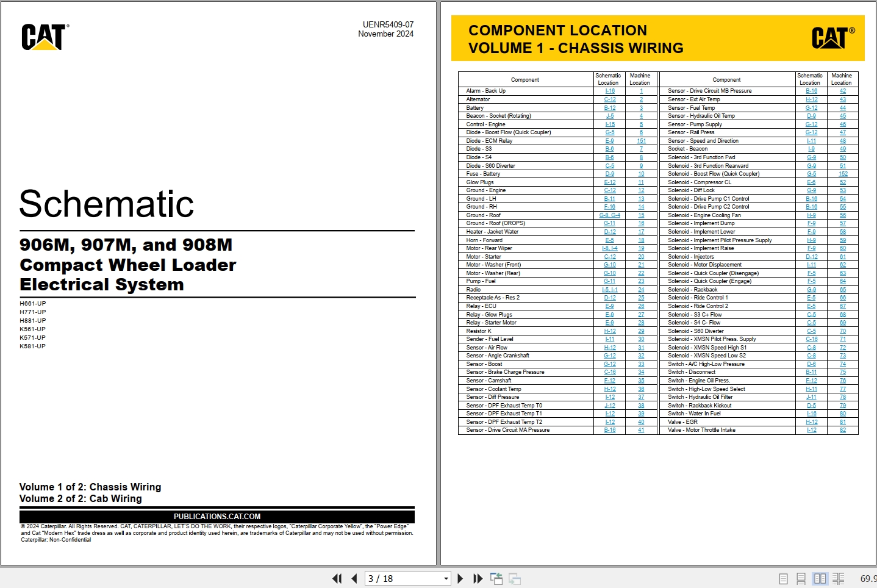
Task: Open the page number dropdown
Action: tap(446, 579)
